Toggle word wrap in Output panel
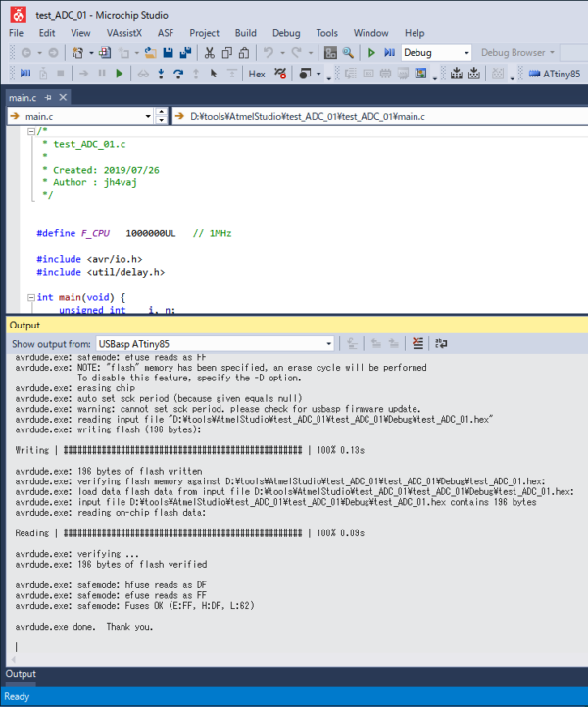Image resolution: width=588 pixels, height=707 pixels. click(x=441, y=344)
